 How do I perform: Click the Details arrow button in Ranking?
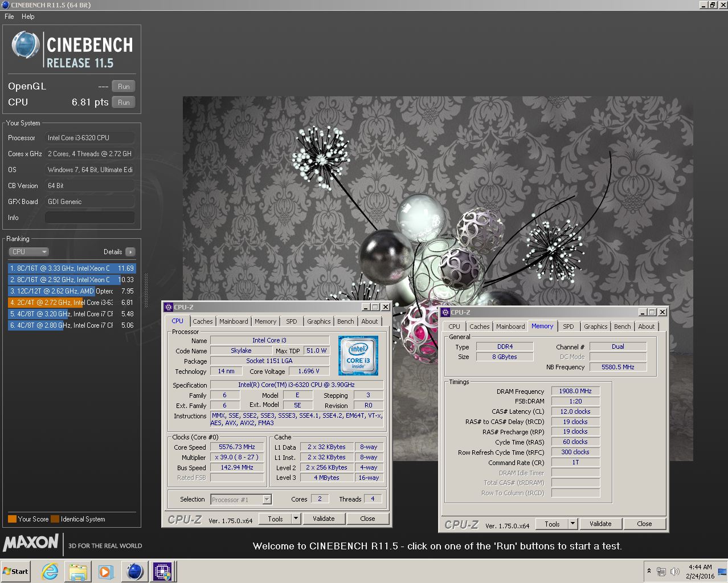click(x=130, y=252)
